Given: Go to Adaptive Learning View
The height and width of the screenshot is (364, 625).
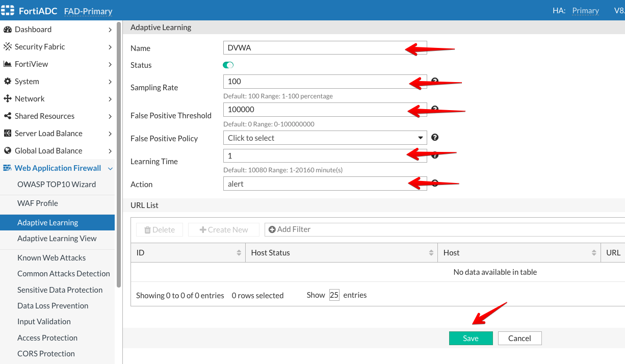Looking at the screenshot, I should [x=57, y=239].
